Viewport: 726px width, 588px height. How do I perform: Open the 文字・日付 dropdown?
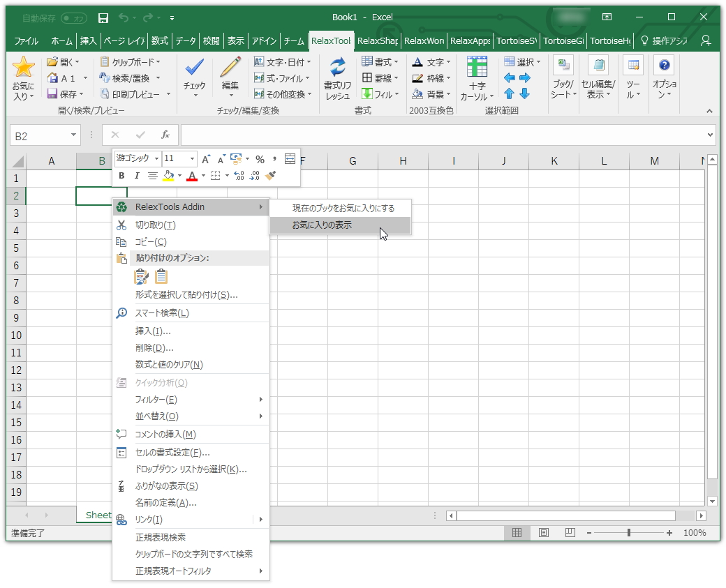coord(283,62)
